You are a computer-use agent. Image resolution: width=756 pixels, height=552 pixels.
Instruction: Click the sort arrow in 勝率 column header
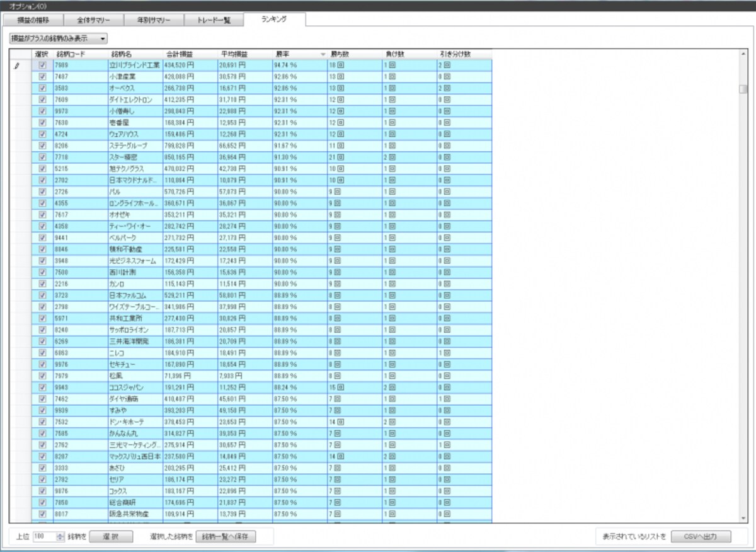click(x=323, y=54)
